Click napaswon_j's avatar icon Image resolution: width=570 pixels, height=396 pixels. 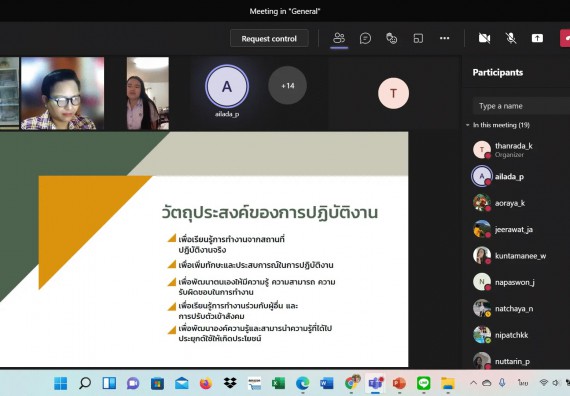482,282
